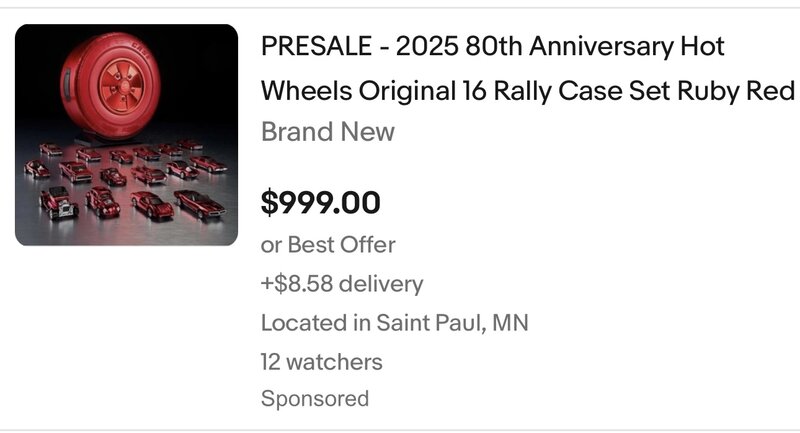Viewport: 800px width, 433px height.
Task: Click the back-row rightmost red car
Action: pyautogui.click(x=190, y=146)
